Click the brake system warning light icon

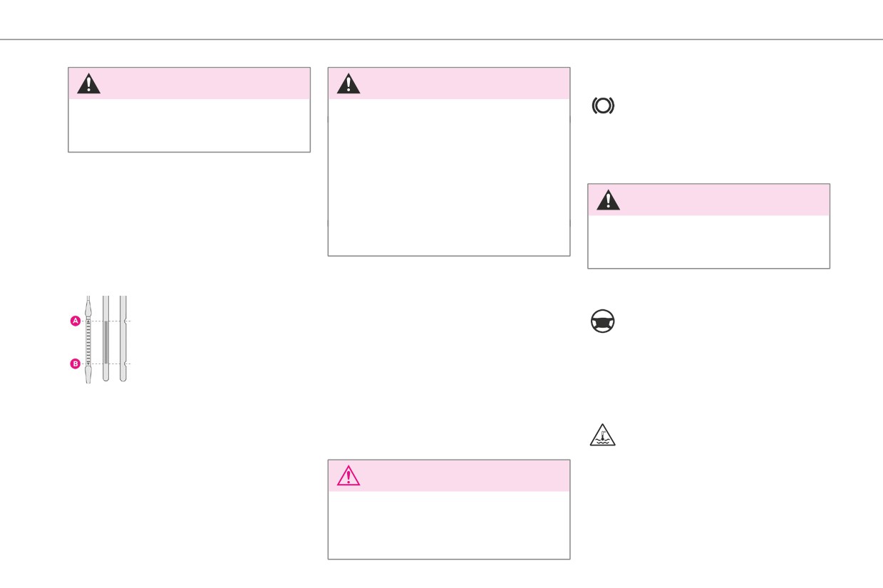[x=603, y=106]
